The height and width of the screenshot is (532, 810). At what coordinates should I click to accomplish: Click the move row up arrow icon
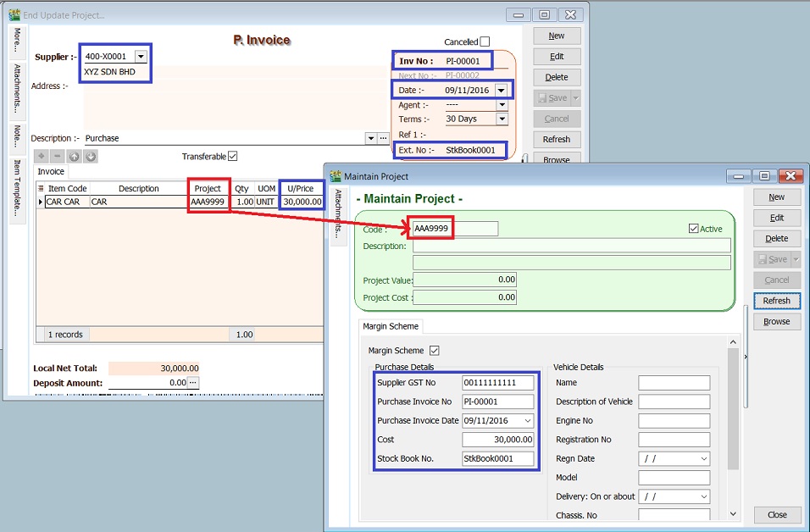pos(74,157)
